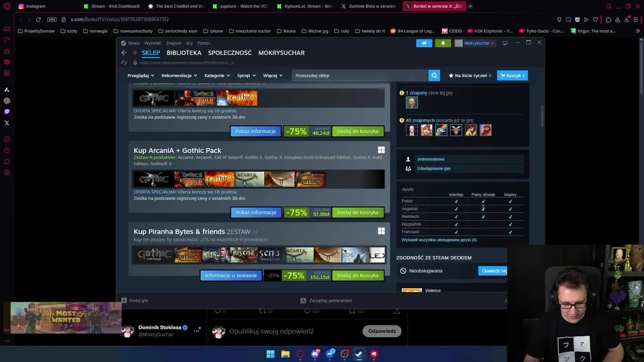
Task: Open the Steam menu
Action: pos(133,43)
